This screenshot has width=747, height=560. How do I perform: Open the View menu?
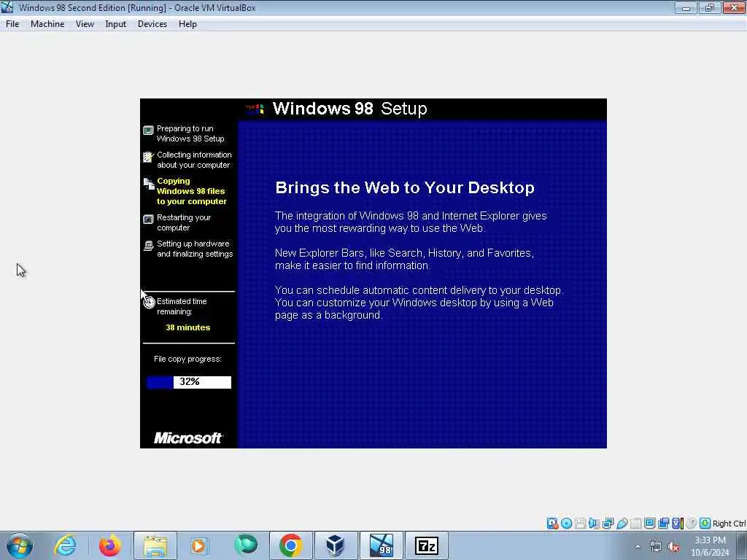[x=85, y=24]
